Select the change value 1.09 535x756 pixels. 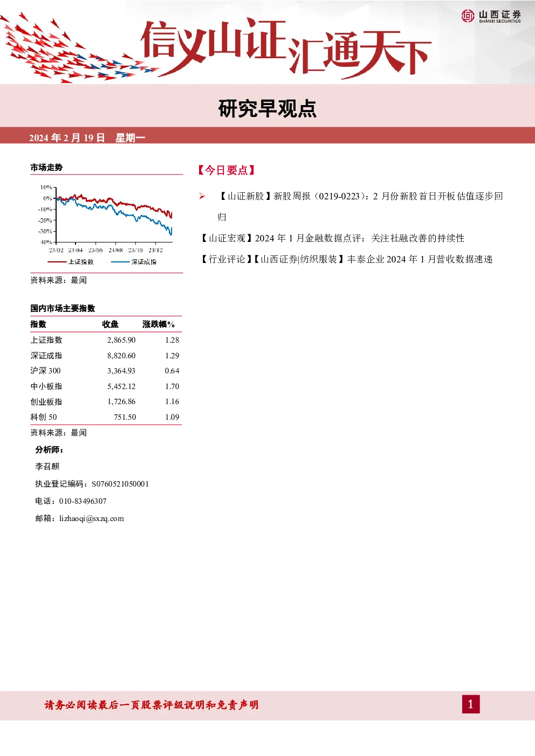point(172,417)
